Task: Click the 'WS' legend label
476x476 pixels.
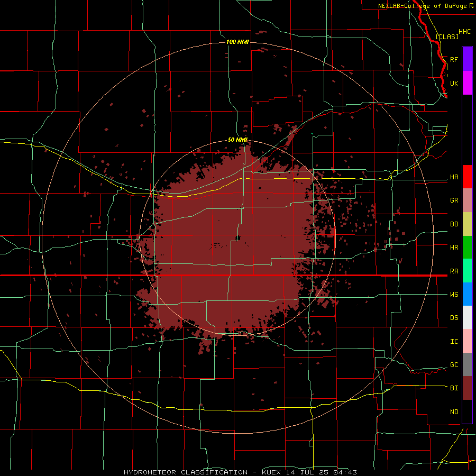Action: click(x=454, y=295)
